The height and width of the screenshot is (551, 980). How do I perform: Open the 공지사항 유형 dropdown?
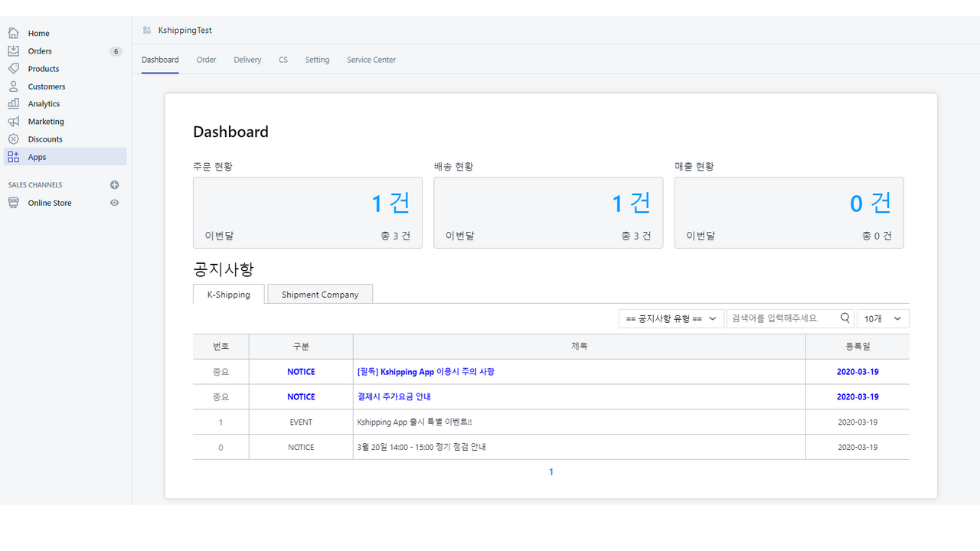pyautogui.click(x=670, y=318)
